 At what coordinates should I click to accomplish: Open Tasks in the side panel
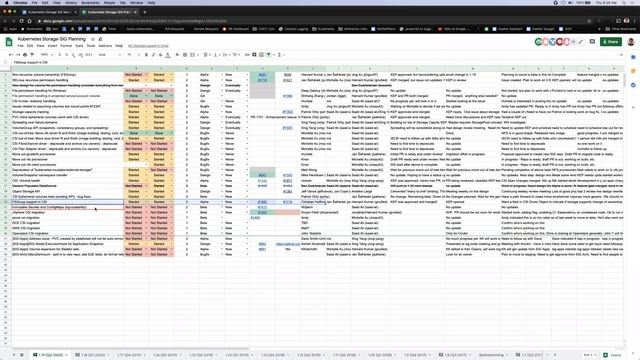[633, 85]
